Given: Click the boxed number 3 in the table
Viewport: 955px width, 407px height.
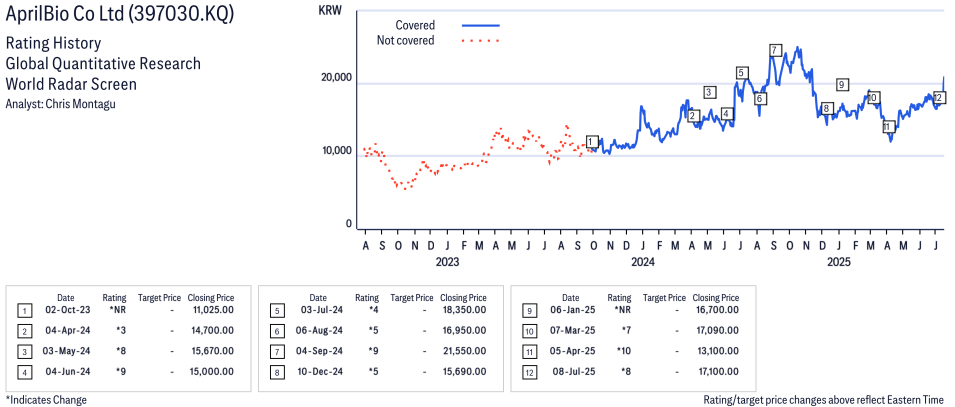Looking at the screenshot, I should pos(24,352).
